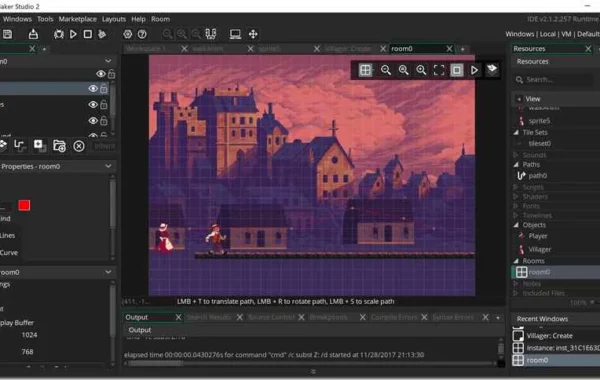Collapse the Paths folder

[x=516, y=164]
